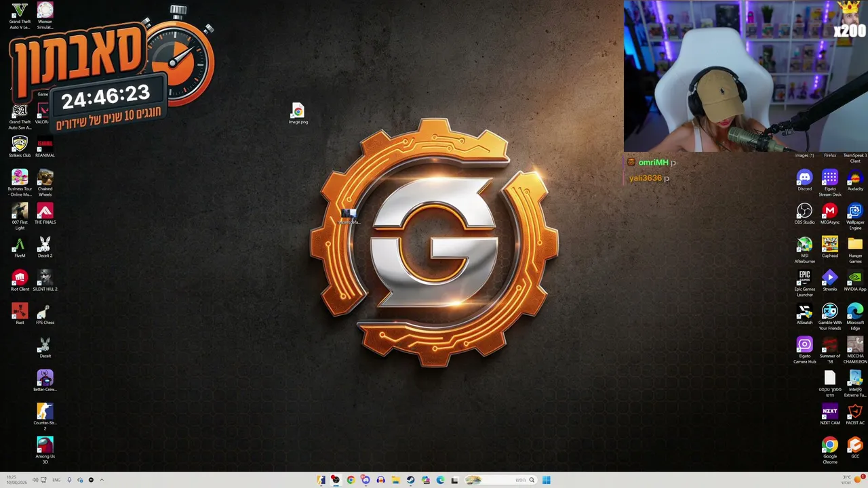Launch the Better-Crew desktop icon
This screenshot has width=868, height=488.
(x=45, y=381)
